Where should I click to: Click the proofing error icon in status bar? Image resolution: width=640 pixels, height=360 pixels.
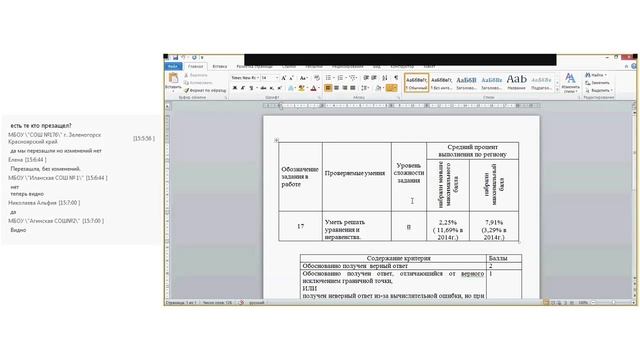pyautogui.click(x=242, y=303)
